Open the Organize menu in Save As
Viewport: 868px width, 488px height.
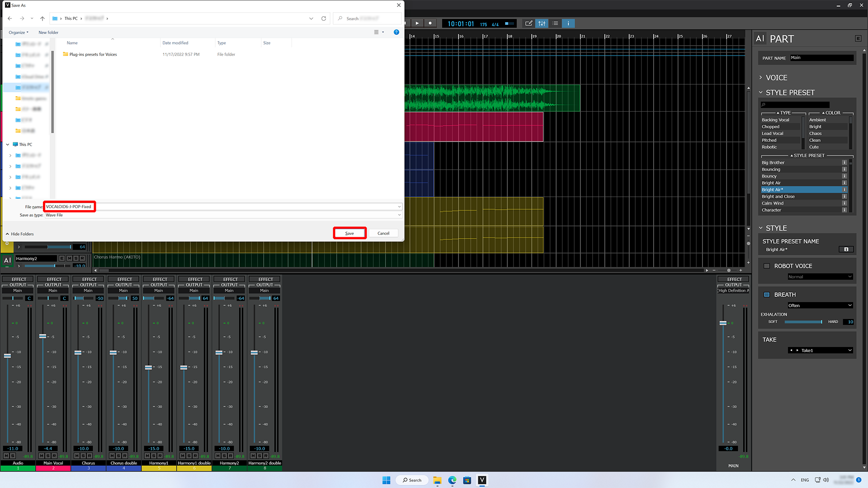(19, 33)
